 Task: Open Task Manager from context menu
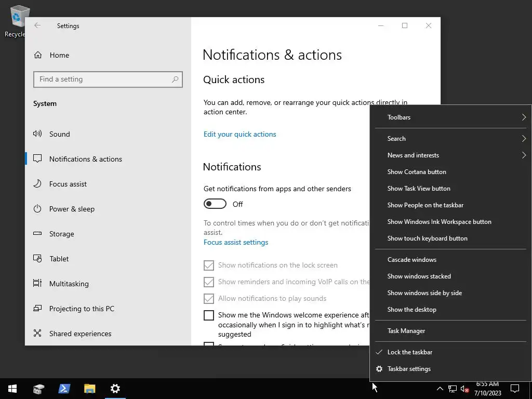point(450,331)
